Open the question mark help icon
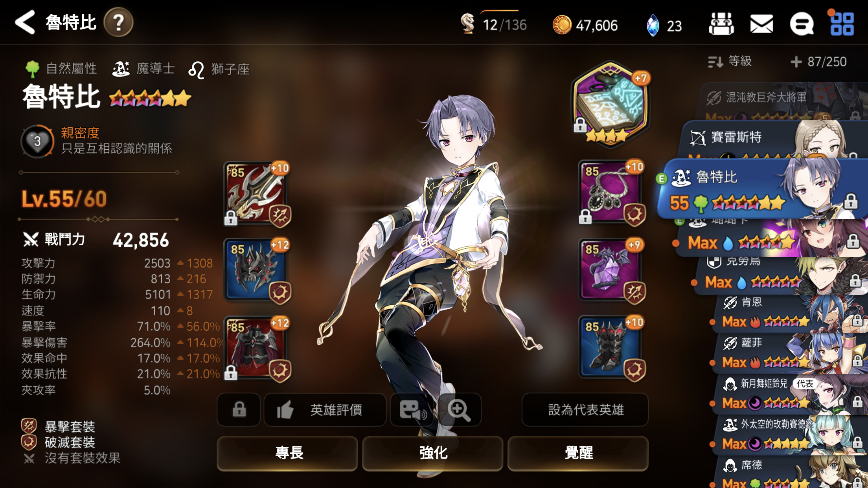Image resolution: width=868 pixels, height=488 pixels. click(118, 22)
